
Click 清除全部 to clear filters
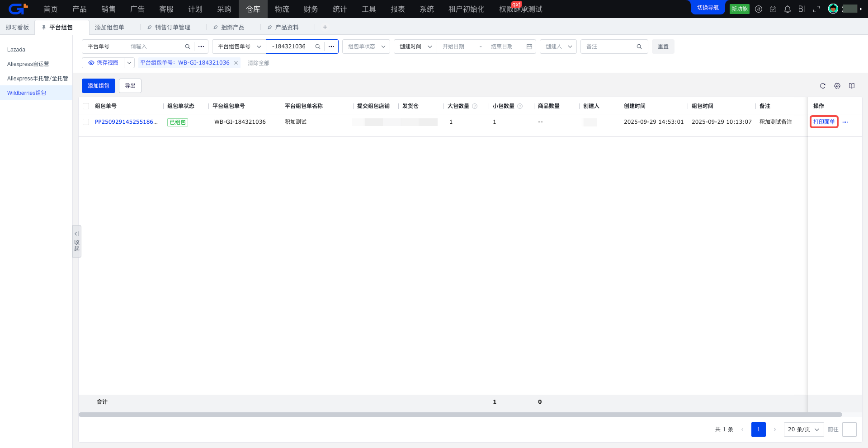[259, 63]
